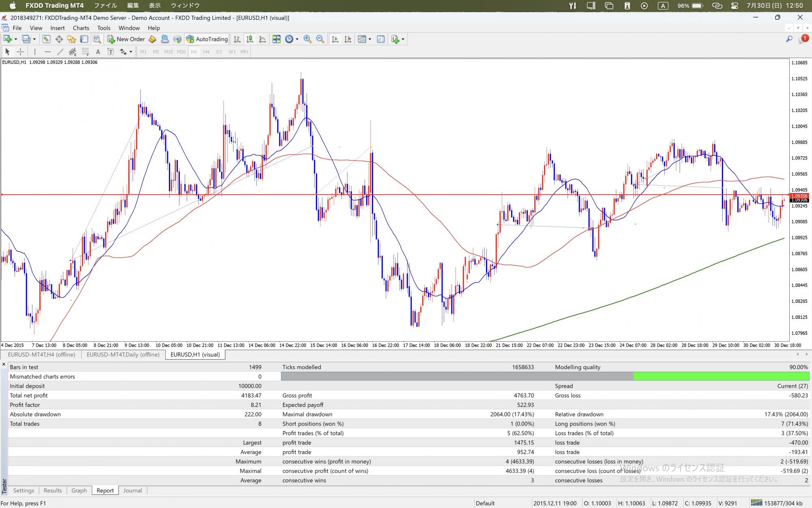
Task: Open the tester Graph tab
Action: click(x=79, y=491)
